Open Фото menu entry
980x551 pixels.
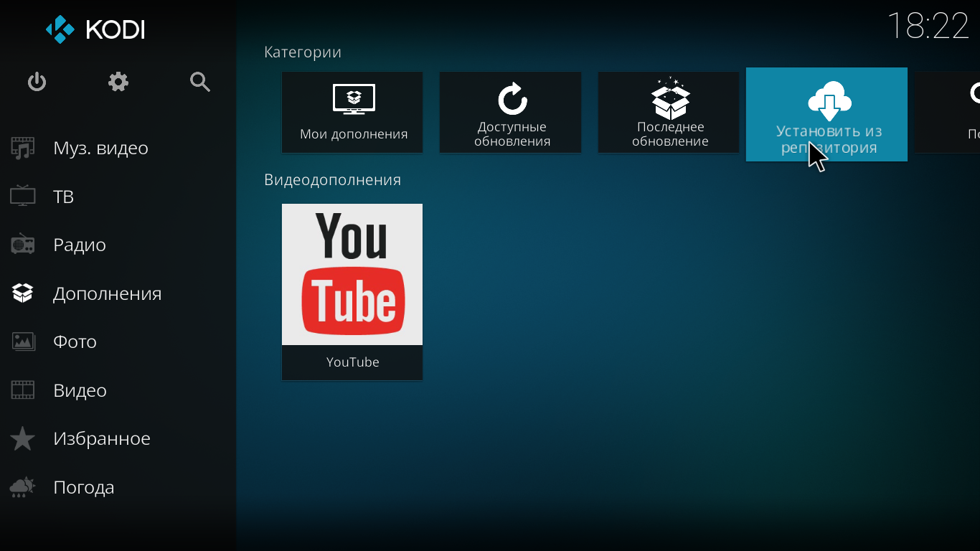click(75, 342)
